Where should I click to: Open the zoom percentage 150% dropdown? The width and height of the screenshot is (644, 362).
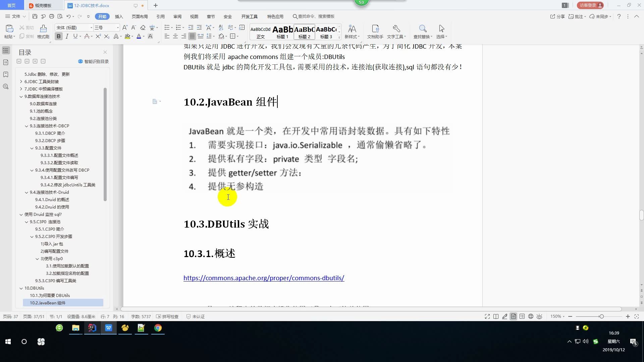click(557, 316)
